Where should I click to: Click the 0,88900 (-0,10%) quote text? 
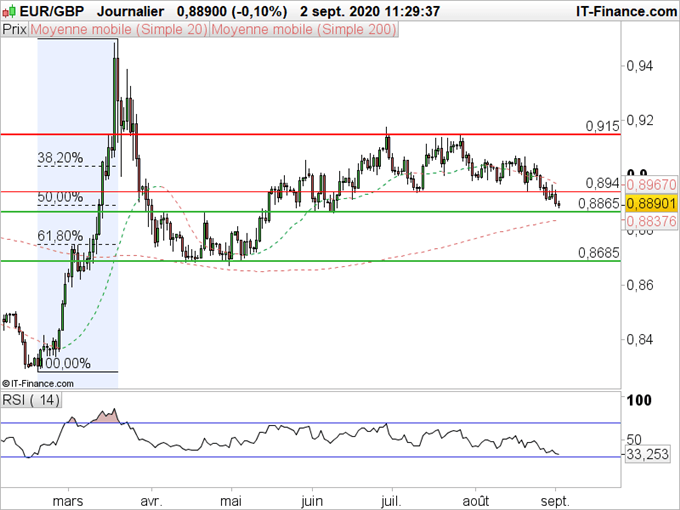coord(232,11)
